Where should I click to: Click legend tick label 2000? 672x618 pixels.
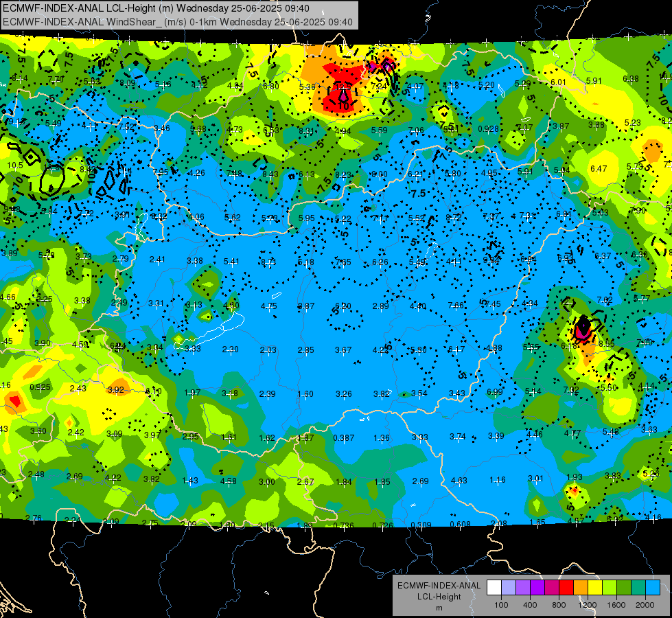point(645,605)
